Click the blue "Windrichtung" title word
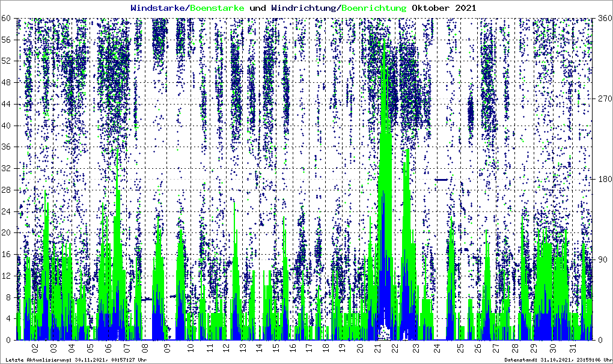 click(303, 8)
